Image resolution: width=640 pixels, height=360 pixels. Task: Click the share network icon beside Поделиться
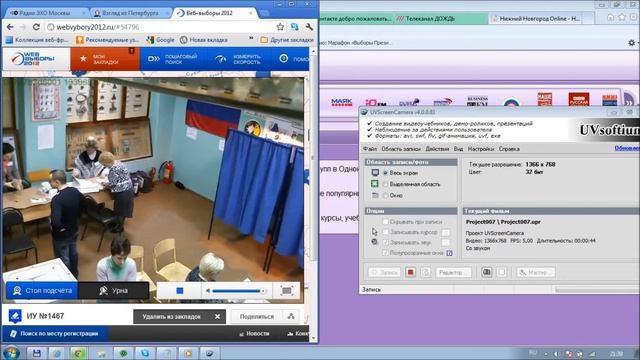(291, 316)
